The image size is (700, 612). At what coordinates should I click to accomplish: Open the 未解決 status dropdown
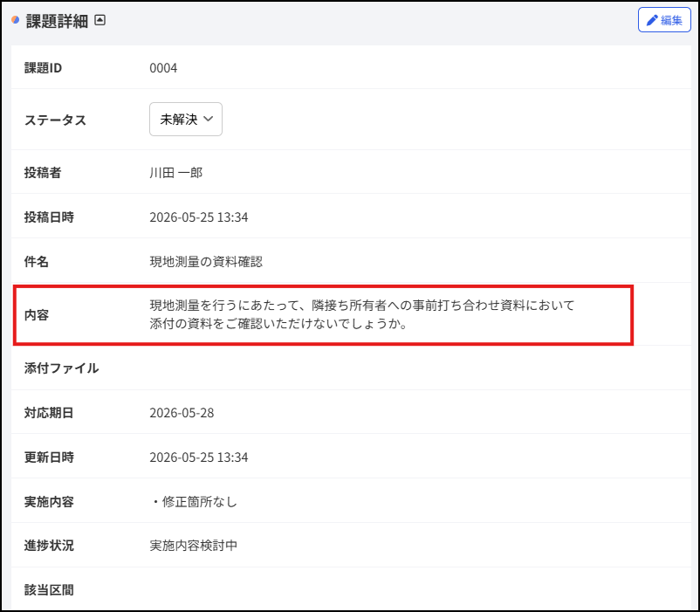tap(186, 120)
